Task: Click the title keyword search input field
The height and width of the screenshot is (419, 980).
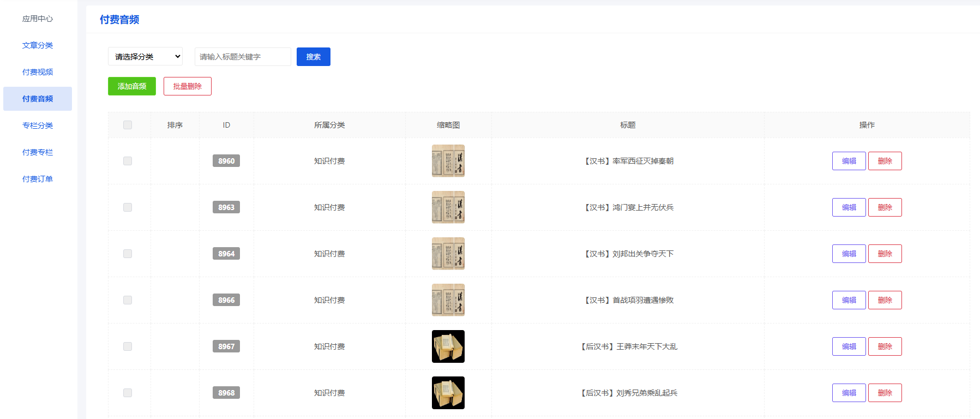Action: [x=243, y=57]
